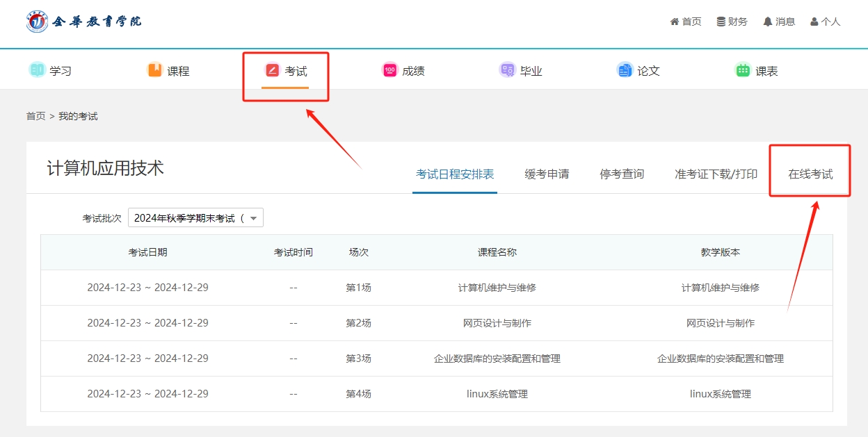This screenshot has height=437, width=868.
Task: Select the 考试日程安排表 schedule tab
Action: point(455,174)
